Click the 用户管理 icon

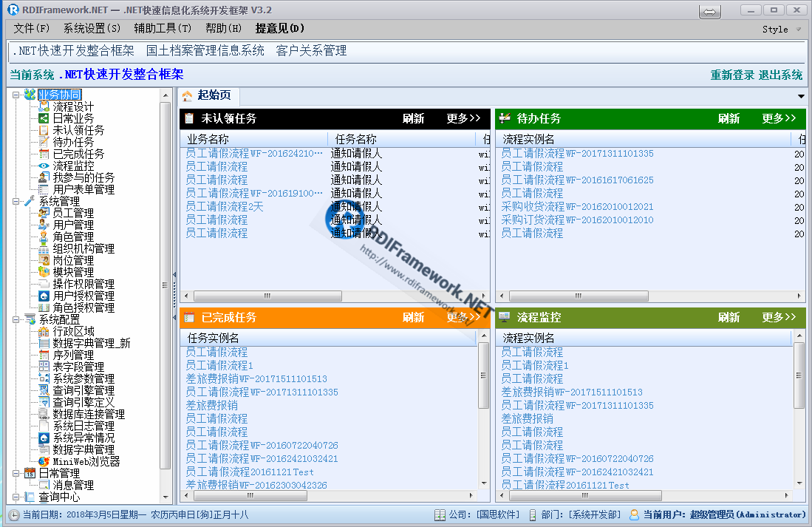pos(44,225)
